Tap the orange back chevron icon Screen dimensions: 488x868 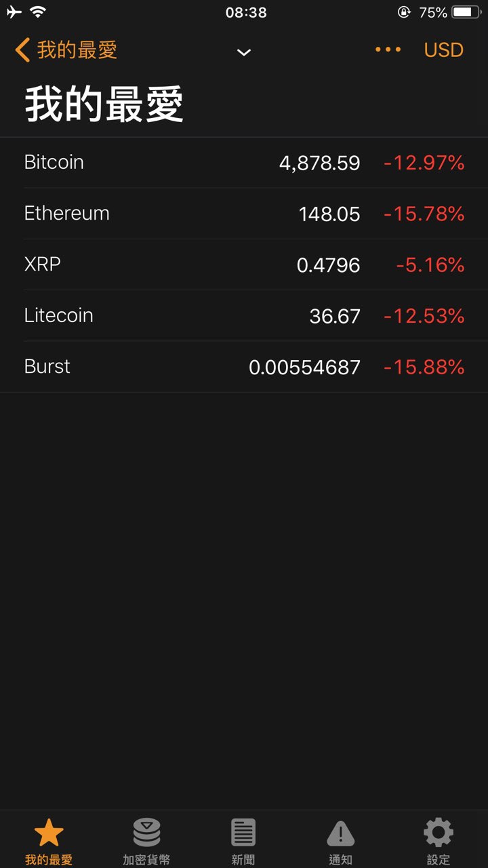click(22, 50)
